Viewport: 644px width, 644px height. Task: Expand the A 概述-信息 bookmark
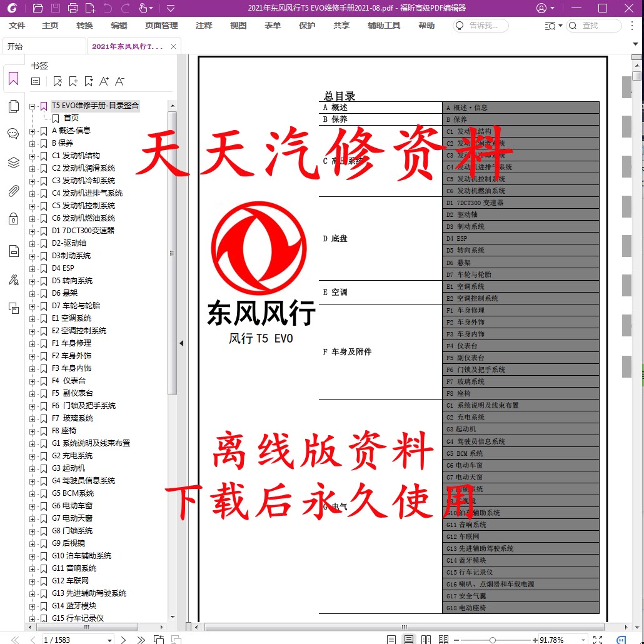click(x=32, y=131)
